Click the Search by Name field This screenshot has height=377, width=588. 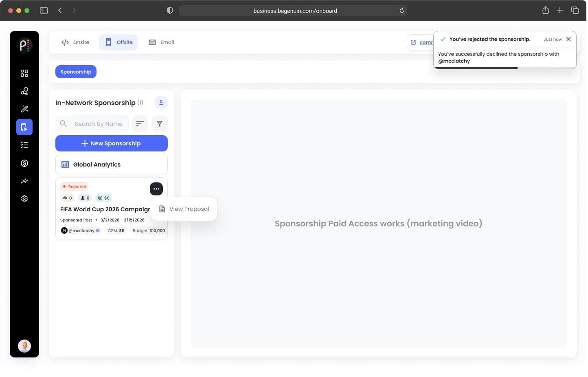coord(100,124)
